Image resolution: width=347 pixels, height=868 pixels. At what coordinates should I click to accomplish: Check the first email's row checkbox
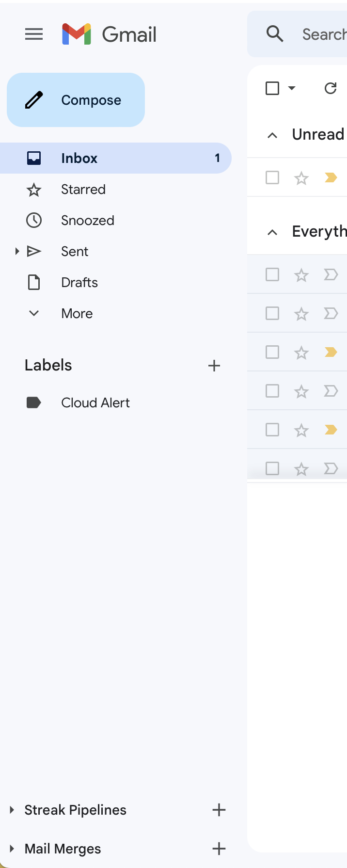[272, 177]
